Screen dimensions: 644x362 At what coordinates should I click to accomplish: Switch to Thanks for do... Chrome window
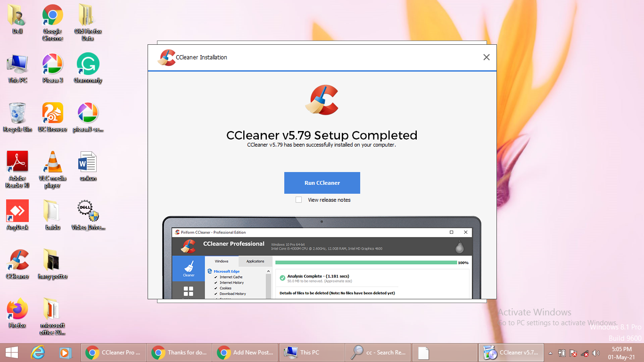point(179,353)
